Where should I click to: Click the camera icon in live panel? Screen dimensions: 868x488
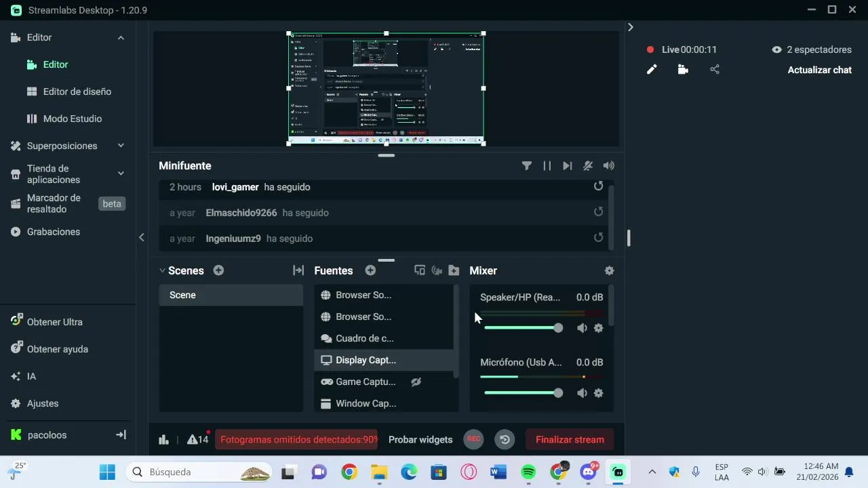click(683, 70)
